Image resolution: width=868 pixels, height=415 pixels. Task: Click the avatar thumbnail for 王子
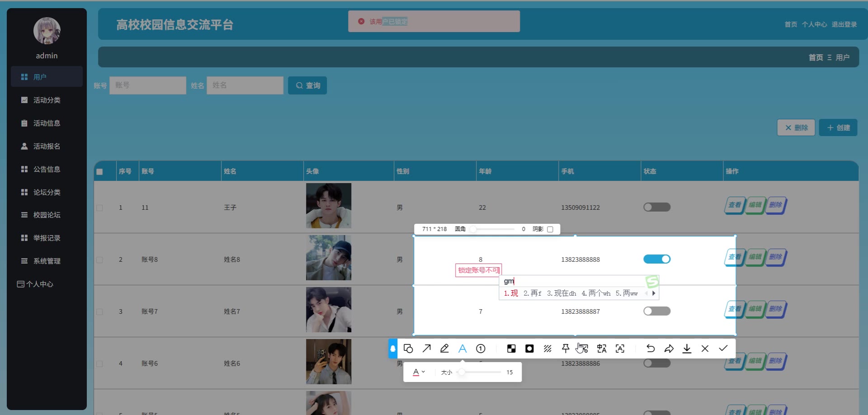tap(329, 206)
